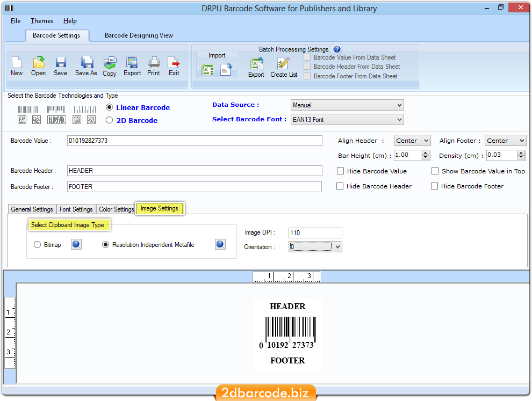Viewport: 532px width, 401px height.
Task: Open a file with the Open icon
Action: coord(39,63)
